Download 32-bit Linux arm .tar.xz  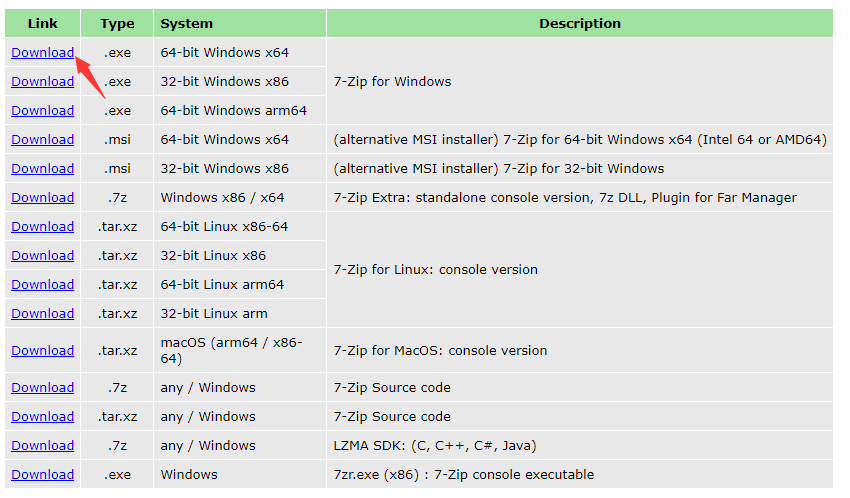42,314
